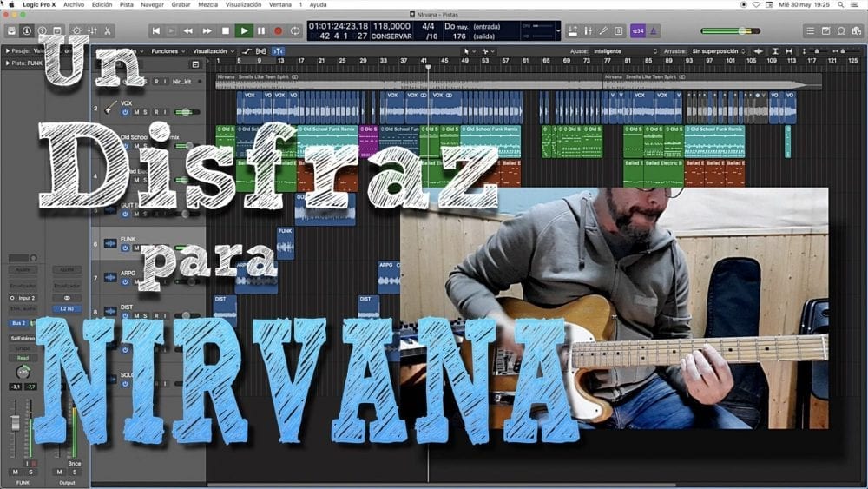
Task: Expand Pista FUNK track inspector triangle
Action: click(x=7, y=63)
